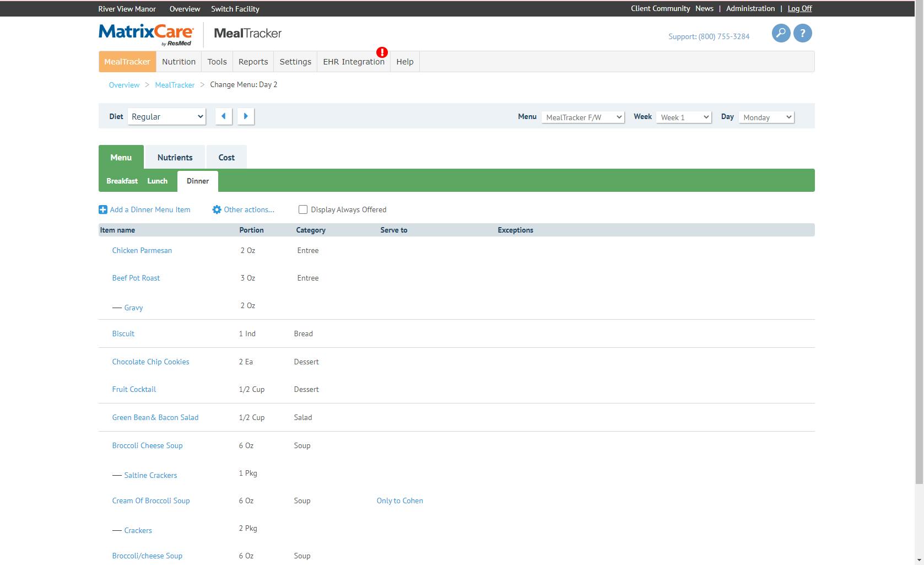Change the Day dropdown from Monday
This screenshot has height=565, width=924.
(765, 117)
